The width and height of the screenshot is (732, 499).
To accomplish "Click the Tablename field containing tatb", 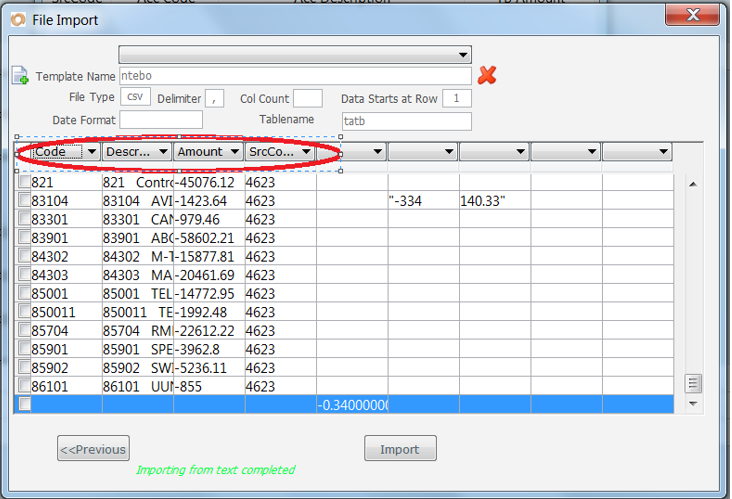I will click(x=405, y=121).
